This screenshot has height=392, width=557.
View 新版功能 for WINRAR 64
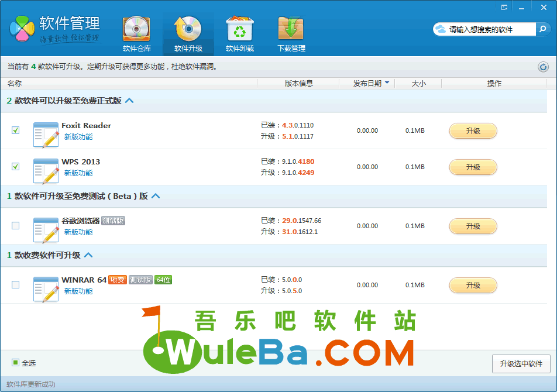78,291
